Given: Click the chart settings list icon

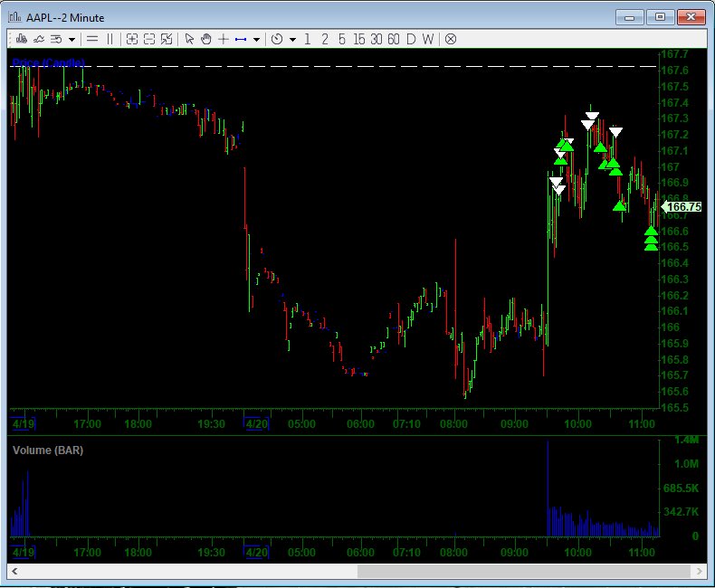Looking at the screenshot, I should [56, 39].
